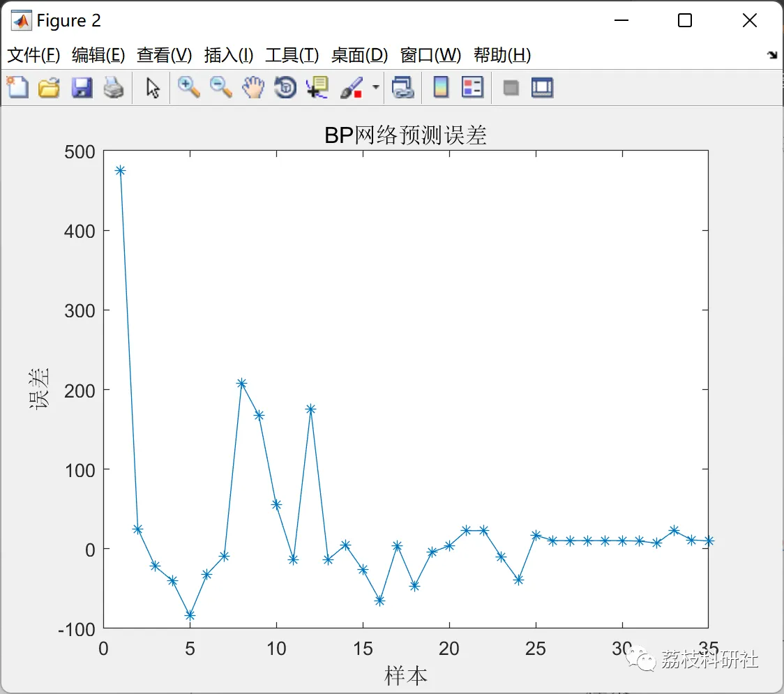Click the data marker at sample 12 peak
This screenshot has height=694, width=784.
pyautogui.click(x=310, y=409)
